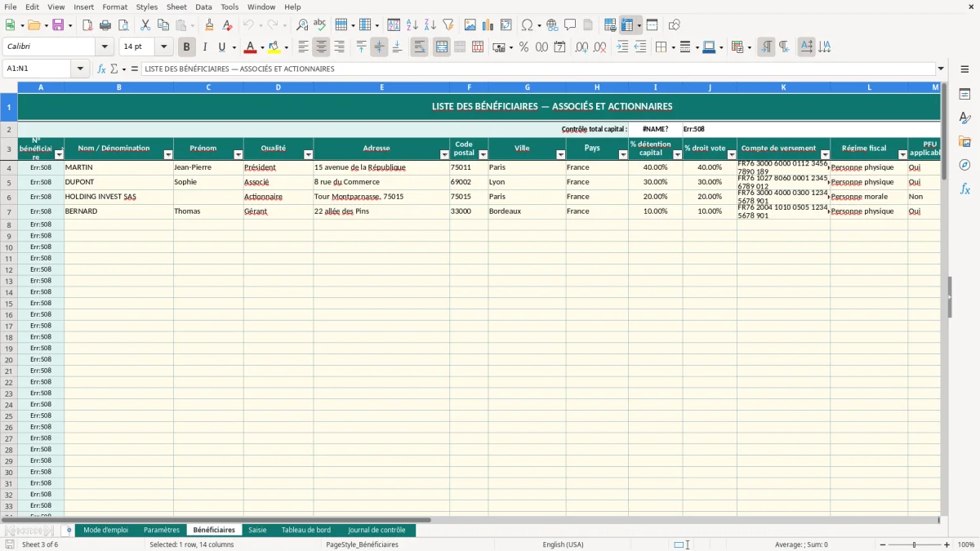Image resolution: width=980 pixels, height=551 pixels.
Task: Expand the Name Box dropdown arrow
Action: 80,69
